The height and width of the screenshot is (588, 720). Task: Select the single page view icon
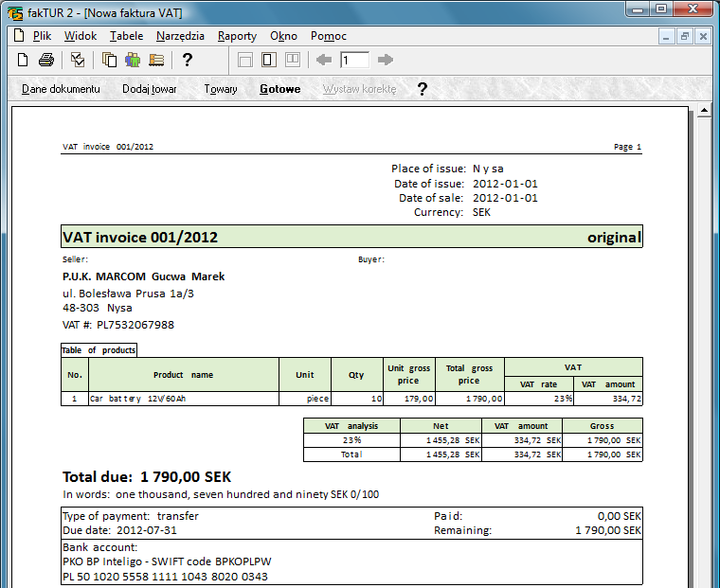pos(269,60)
